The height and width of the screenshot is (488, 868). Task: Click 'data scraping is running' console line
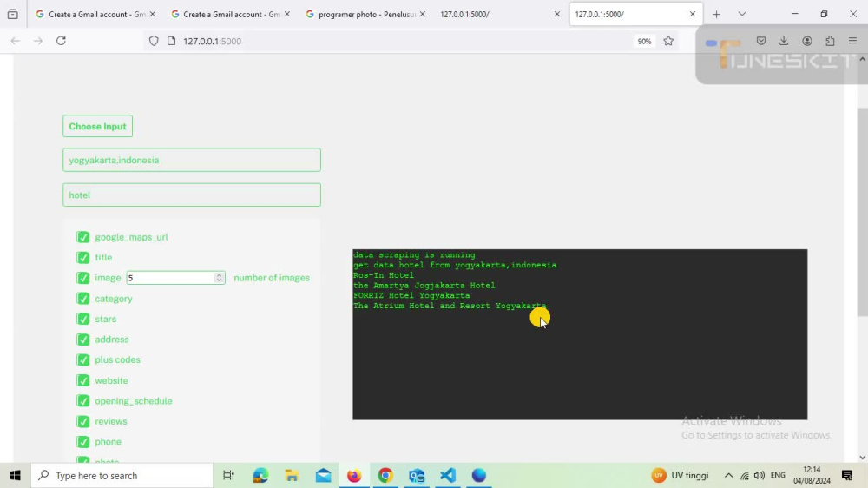click(x=414, y=255)
